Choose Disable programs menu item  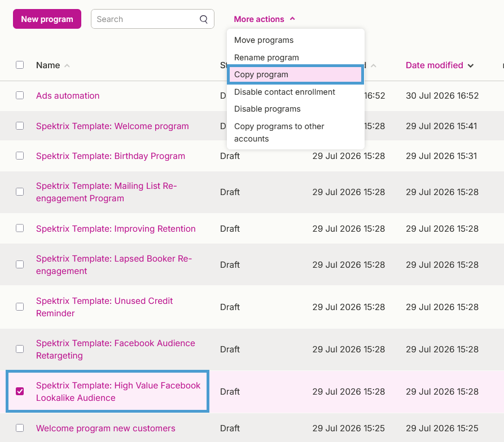coord(296,109)
